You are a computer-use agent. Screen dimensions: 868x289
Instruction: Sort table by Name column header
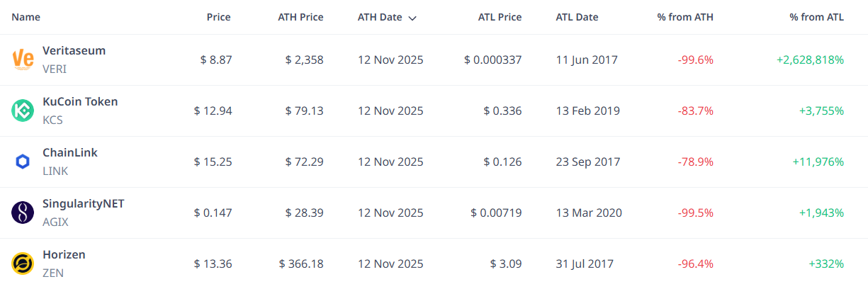(26, 17)
